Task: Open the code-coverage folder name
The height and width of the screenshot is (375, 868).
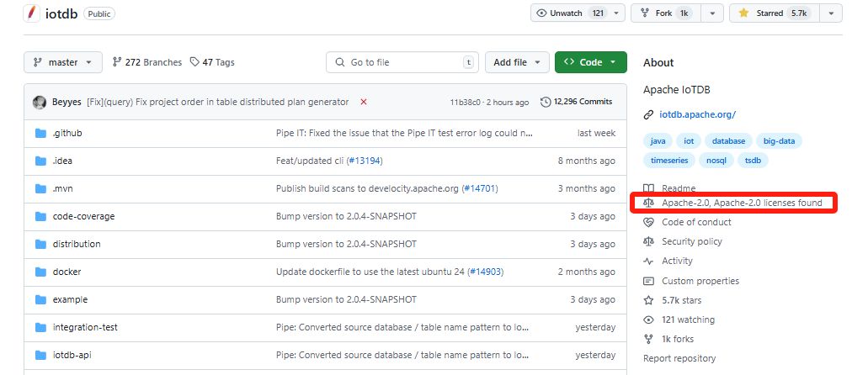Action: coord(83,216)
